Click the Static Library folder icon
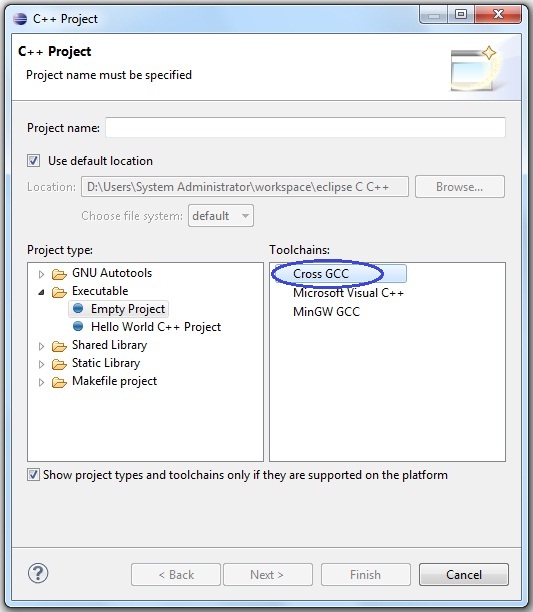 (x=59, y=364)
